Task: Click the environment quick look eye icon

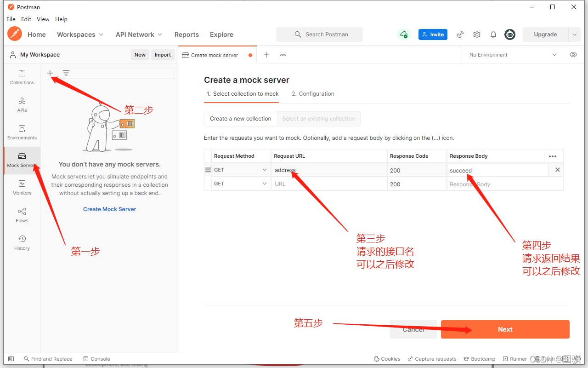Action: (573, 55)
